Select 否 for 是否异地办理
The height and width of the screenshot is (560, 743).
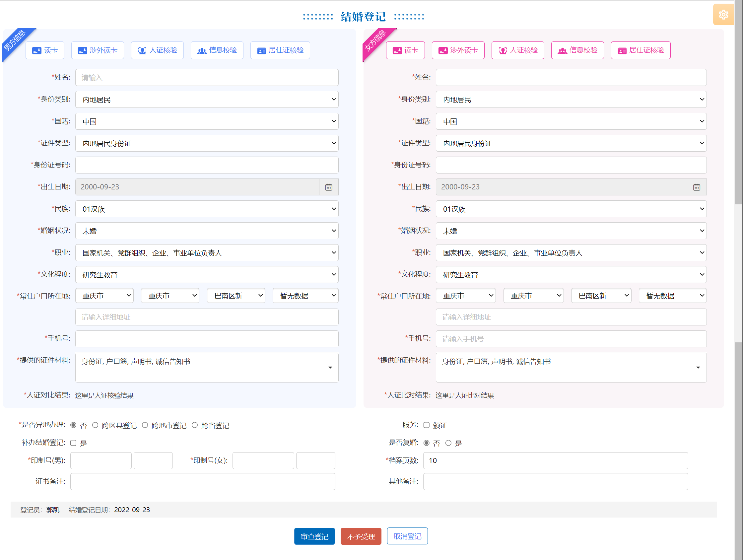(x=73, y=425)
